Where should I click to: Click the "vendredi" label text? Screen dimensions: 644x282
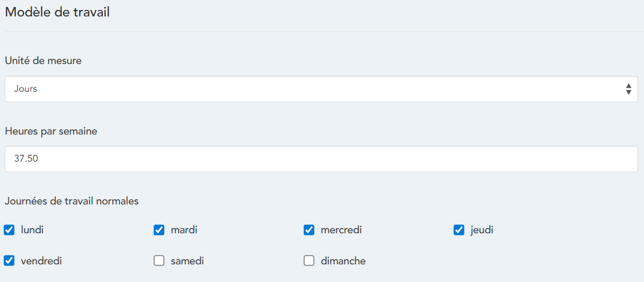[x=41, y=261]
